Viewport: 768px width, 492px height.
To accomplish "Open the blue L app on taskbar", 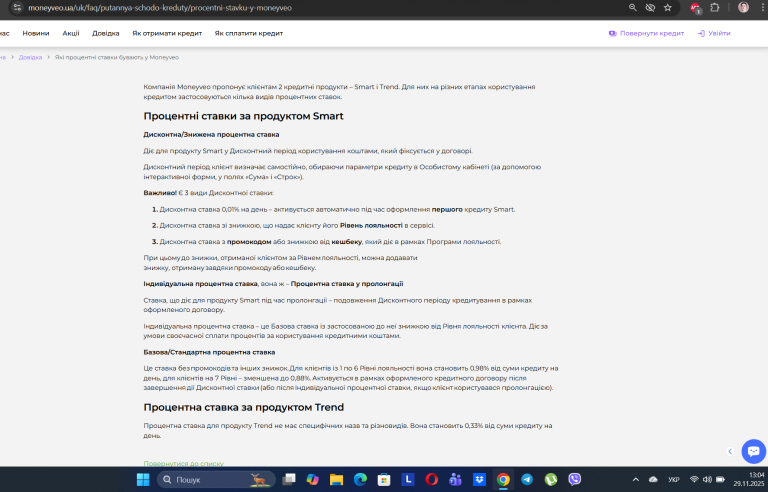I will pos(408,479).
